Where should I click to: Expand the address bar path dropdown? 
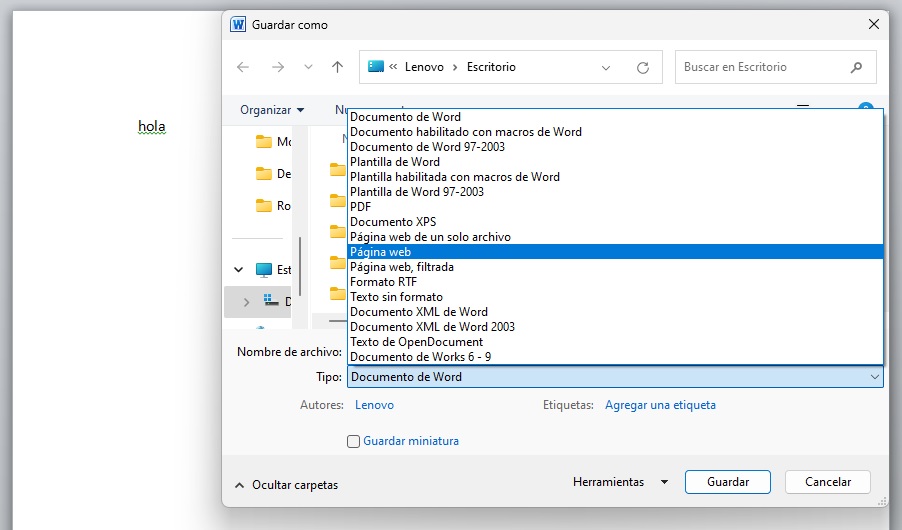click(606, 67)
